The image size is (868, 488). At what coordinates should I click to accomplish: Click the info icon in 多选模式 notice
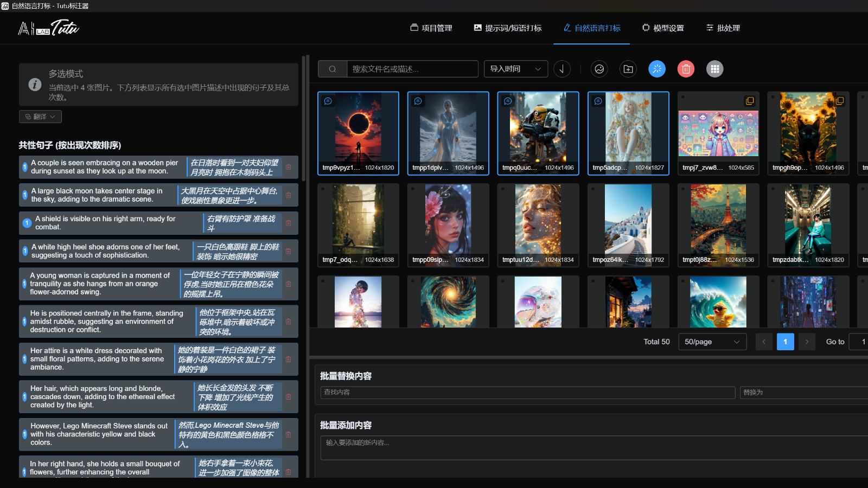pyautogui.click(x=35, y=85)
